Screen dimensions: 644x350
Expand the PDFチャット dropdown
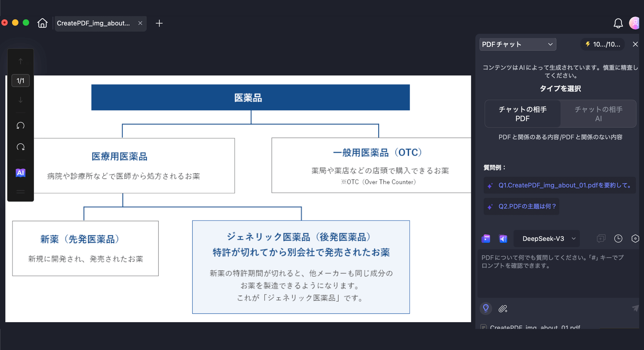(x=517, y=44)
